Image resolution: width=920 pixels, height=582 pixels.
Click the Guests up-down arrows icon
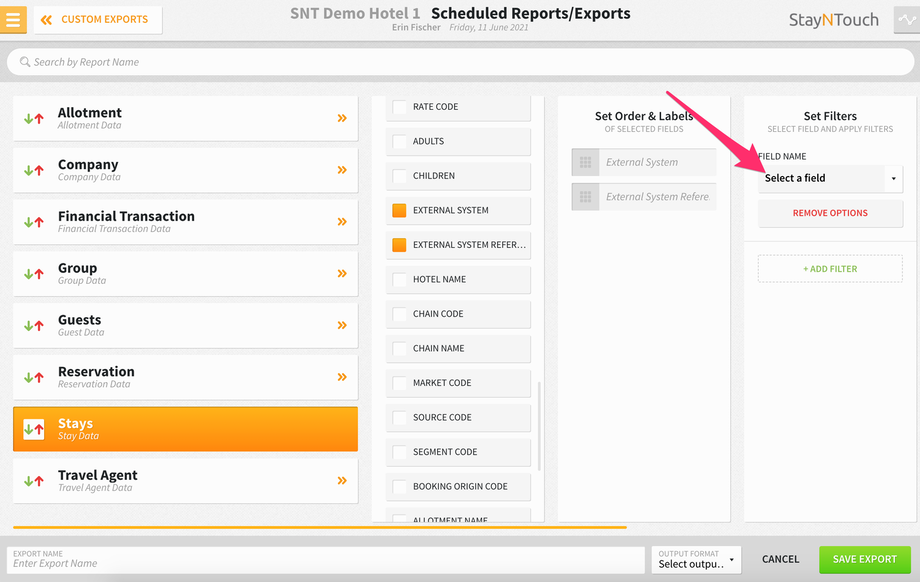pos(33,325)
